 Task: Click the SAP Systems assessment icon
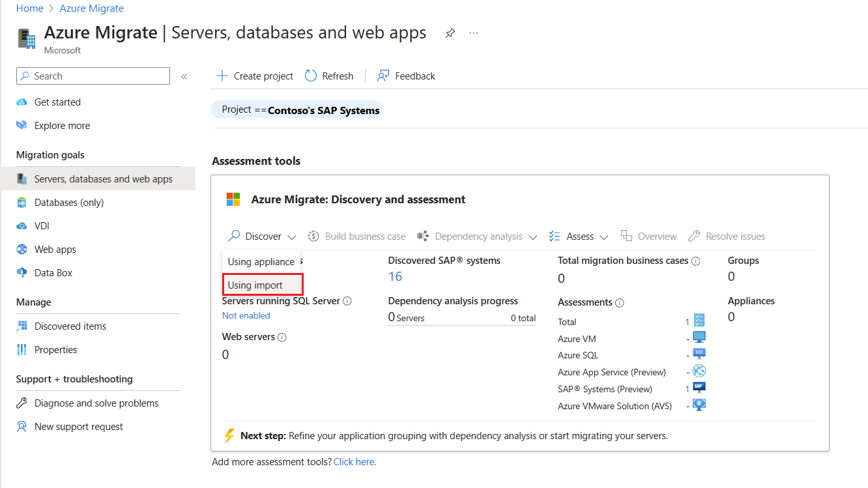[699, 388]
